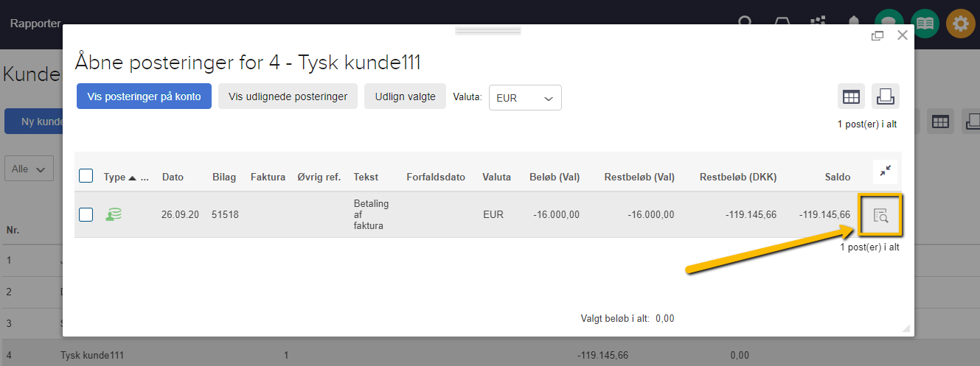Pop dialog out into new window

(x=878, y=35)
